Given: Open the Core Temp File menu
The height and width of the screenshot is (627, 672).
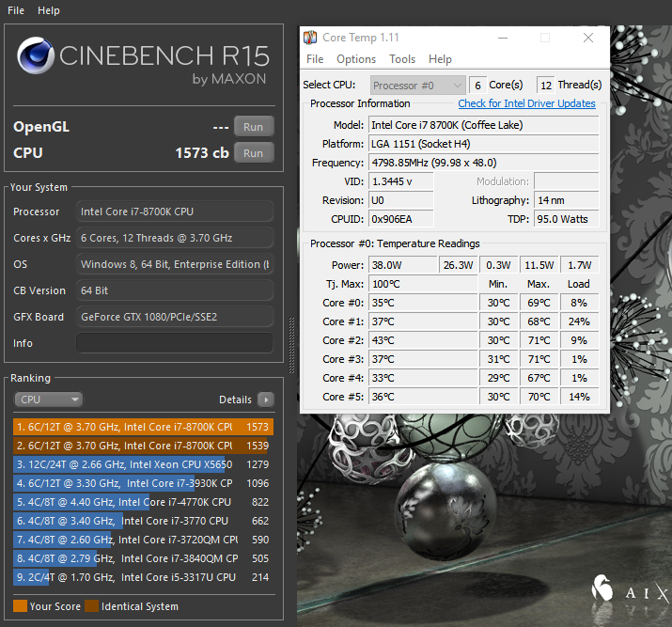Looking at the screenshot, I should tap(315, 59).
